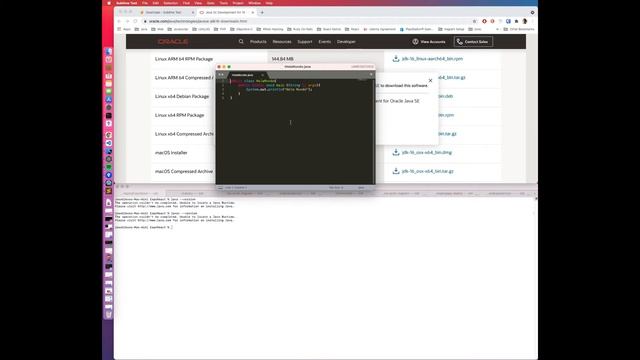Open the Edit menu in menu bar
The height and width of the screenshot is (360, 640).
(x=156, y=3)
